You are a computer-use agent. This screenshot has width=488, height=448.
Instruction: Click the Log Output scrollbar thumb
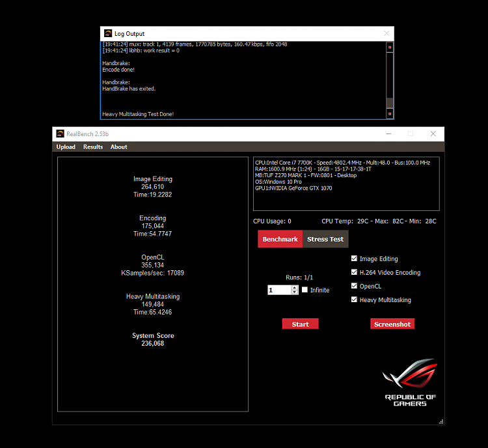tap(390, 103)
